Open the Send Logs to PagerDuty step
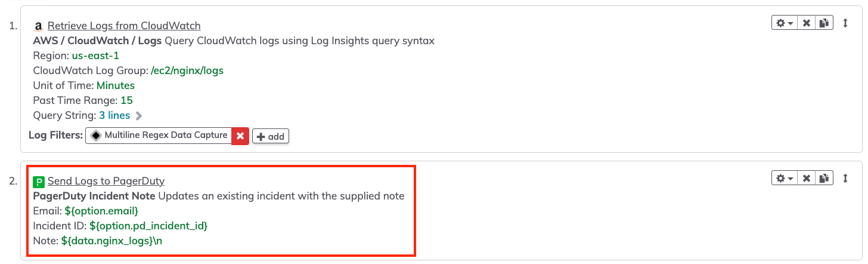The width and height of the screenshot is (868, 264). 106,181
